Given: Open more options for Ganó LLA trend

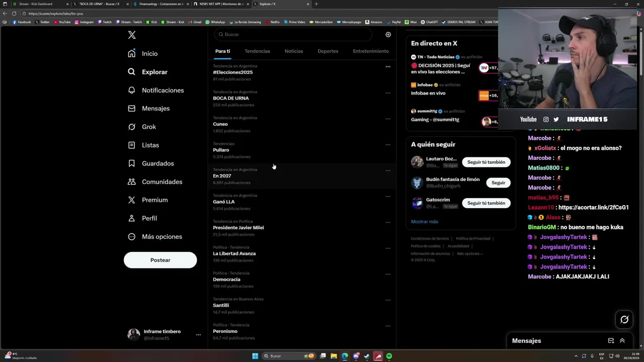Looking at the screenshot, I should click(x=388, y=196).
